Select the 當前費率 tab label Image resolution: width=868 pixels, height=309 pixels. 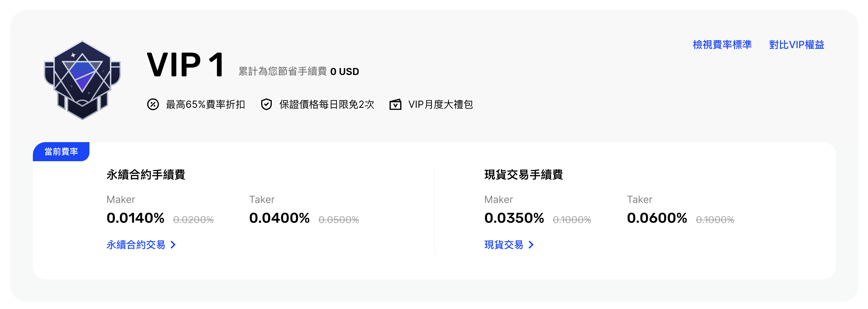click(x=61, y=151)
